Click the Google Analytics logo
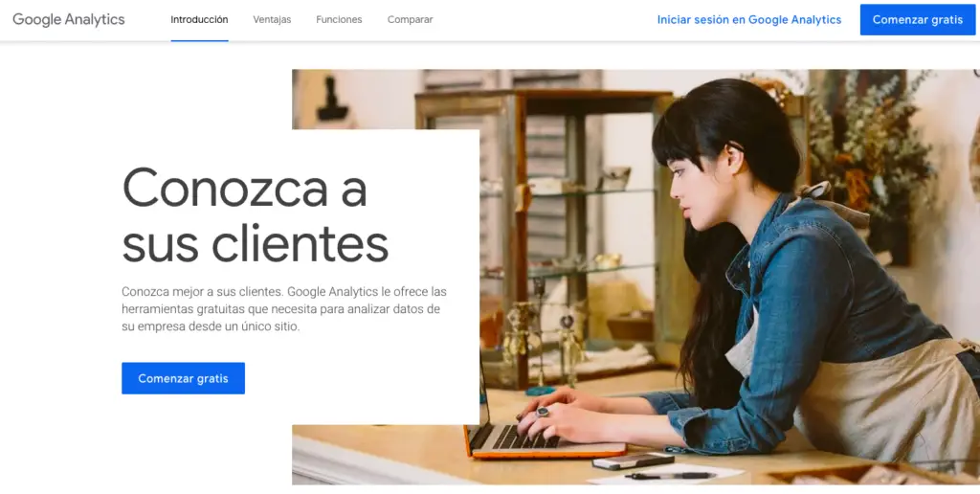The height and width of the screenshot is (494, 980). pos(69,19)
